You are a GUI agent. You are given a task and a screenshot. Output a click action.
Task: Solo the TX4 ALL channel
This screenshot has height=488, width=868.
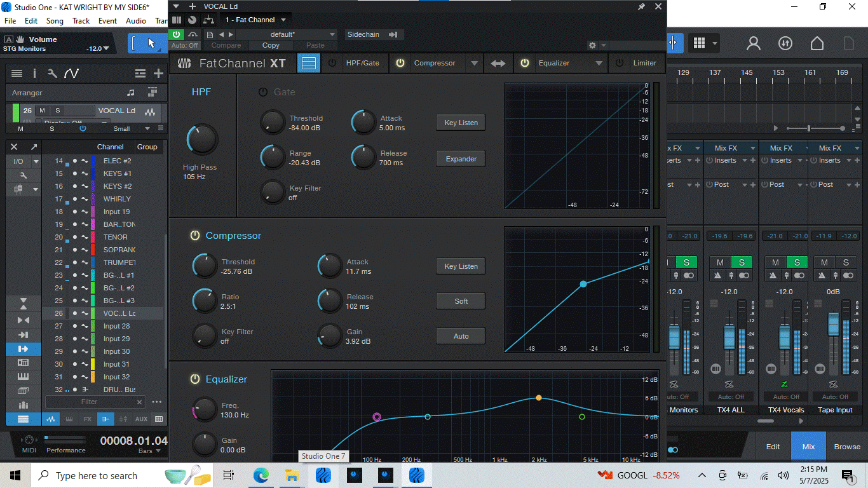click(741, 262)
